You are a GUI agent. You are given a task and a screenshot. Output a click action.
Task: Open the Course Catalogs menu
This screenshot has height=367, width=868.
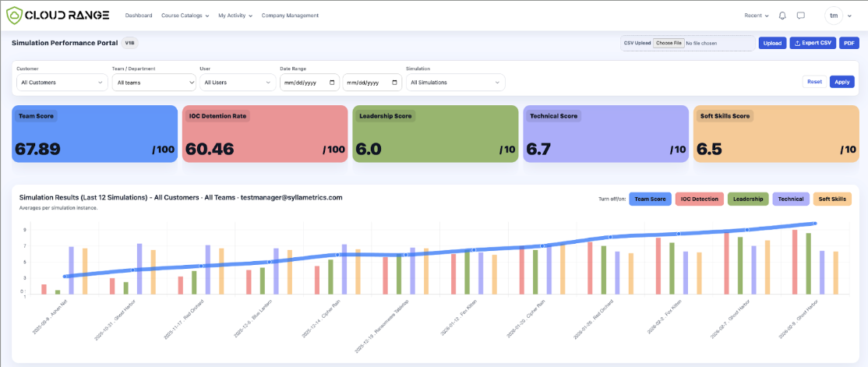pos(185,16)
